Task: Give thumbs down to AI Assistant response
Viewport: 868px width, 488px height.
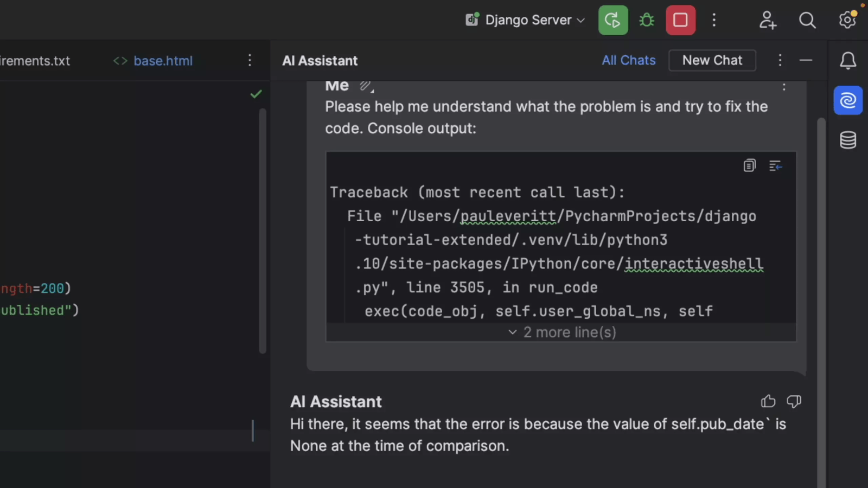Action: point(794,401)
